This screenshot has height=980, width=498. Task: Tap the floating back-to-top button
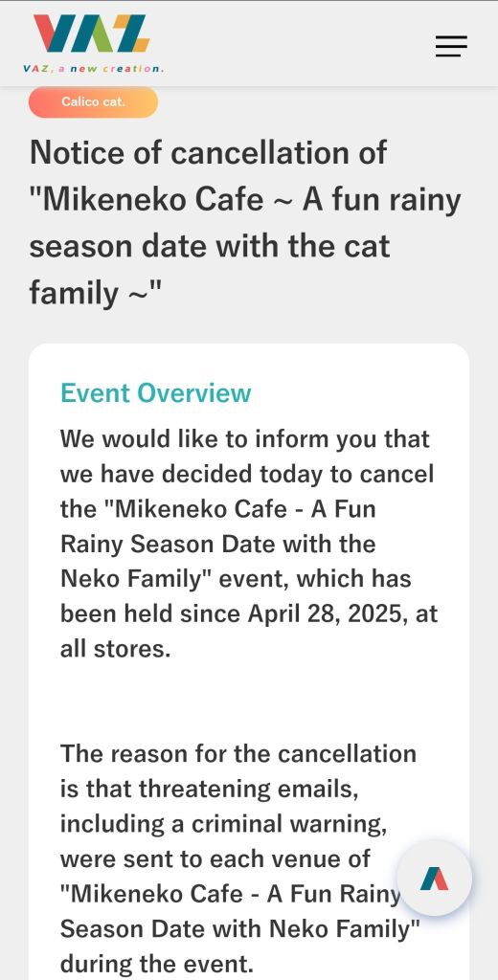tap(434, 879)
